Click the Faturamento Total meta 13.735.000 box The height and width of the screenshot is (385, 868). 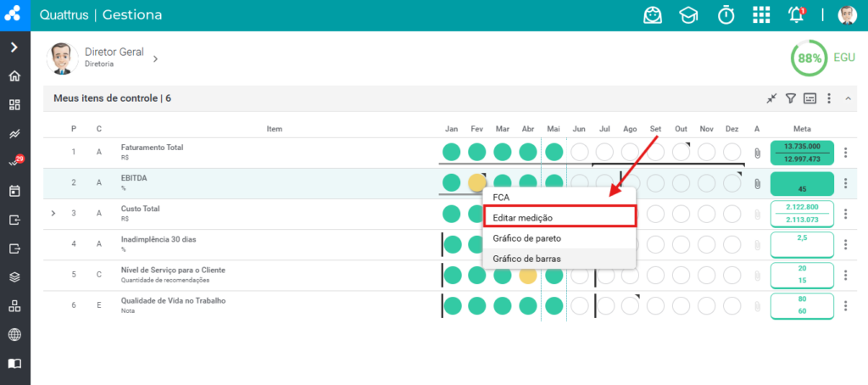(x=802, y=153)
